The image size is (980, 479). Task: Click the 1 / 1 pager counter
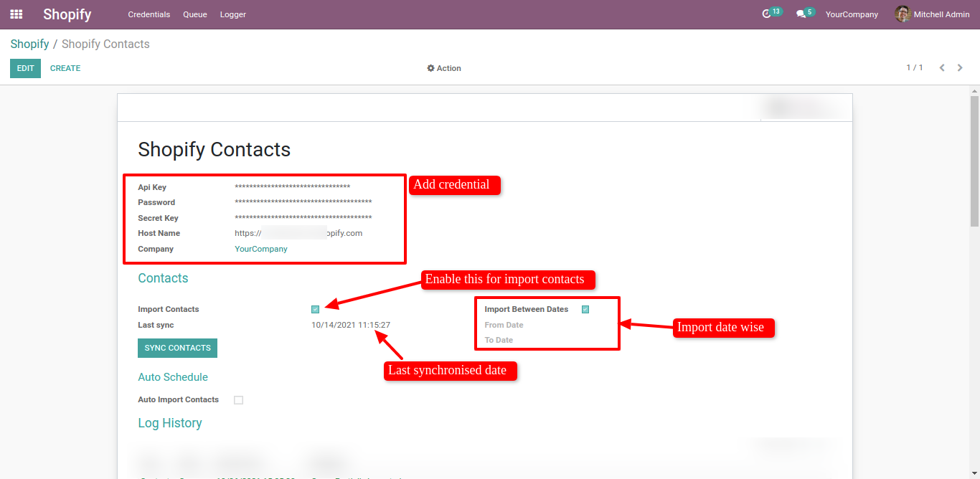(x=915, y=67)
